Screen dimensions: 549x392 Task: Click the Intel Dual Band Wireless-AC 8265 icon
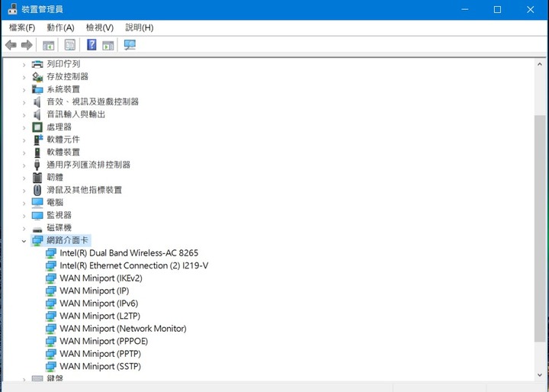click(51, 253)
